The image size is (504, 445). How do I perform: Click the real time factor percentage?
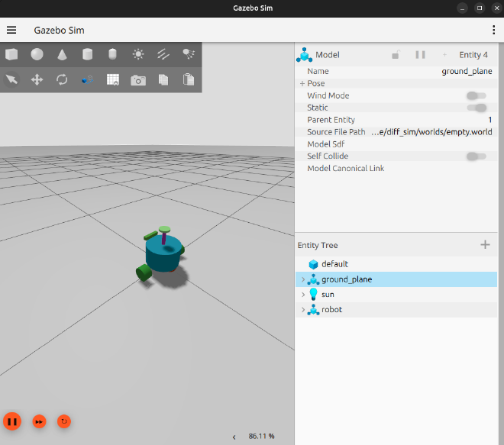pos(261,437)
